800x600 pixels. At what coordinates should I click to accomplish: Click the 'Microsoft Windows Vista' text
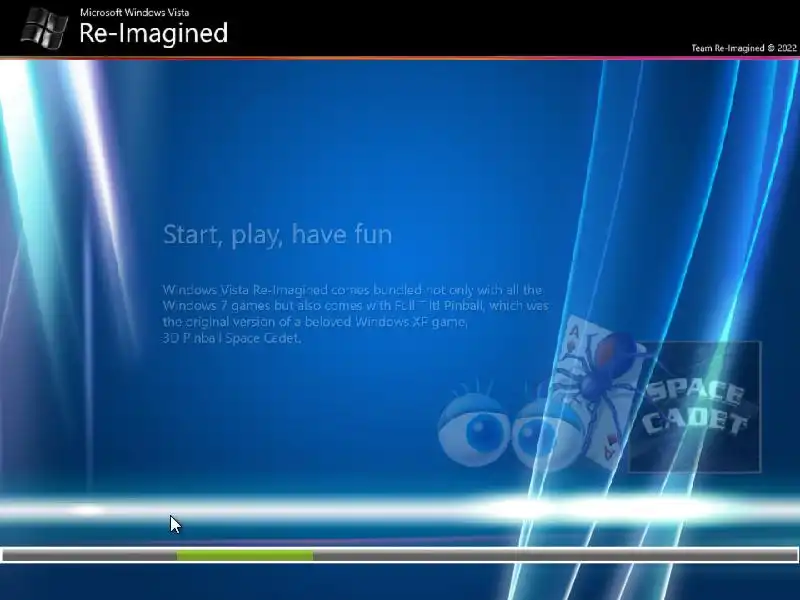click(135, 12)
